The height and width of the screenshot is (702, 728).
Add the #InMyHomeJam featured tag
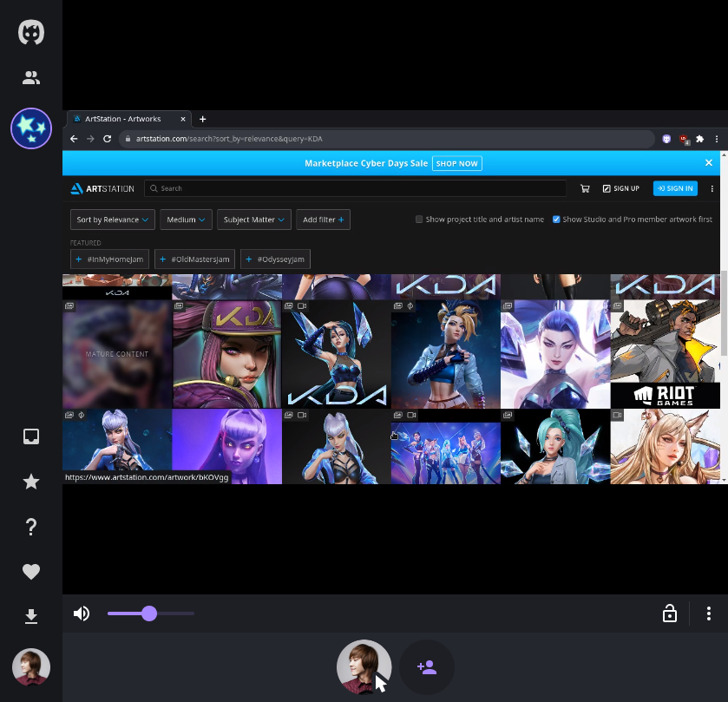(x=109, y=259)
